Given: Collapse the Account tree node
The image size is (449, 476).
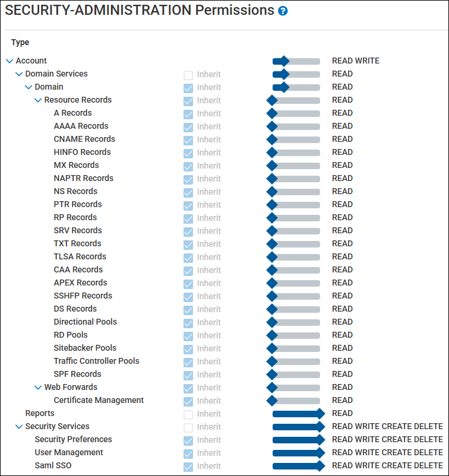Looking at the screenshot, I should coord(10,61).
